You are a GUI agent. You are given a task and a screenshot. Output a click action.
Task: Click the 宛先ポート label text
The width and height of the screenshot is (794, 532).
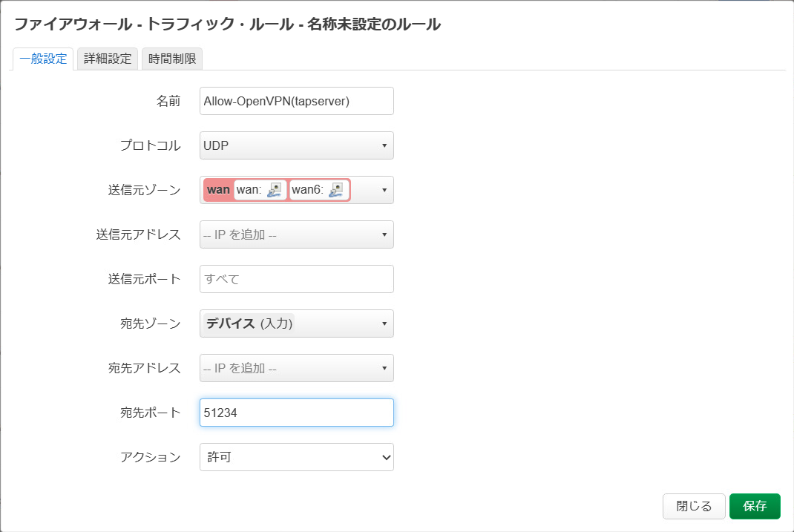151,413
